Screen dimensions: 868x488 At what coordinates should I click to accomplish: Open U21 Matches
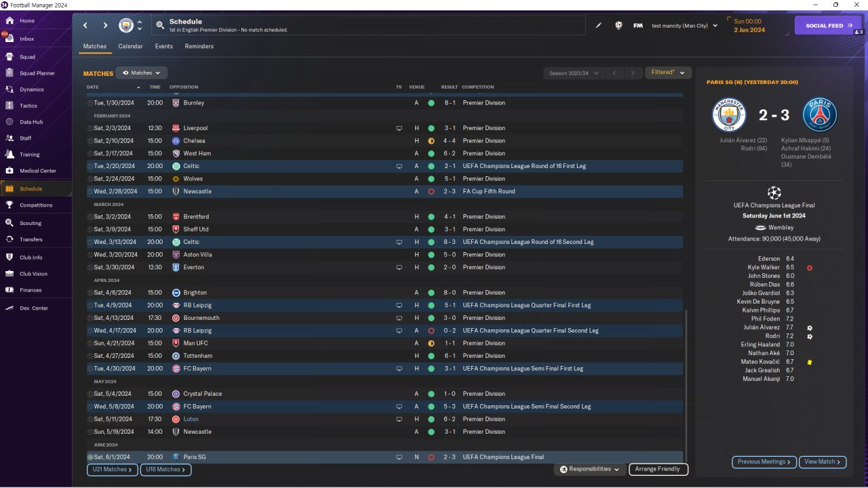(113, 469)
